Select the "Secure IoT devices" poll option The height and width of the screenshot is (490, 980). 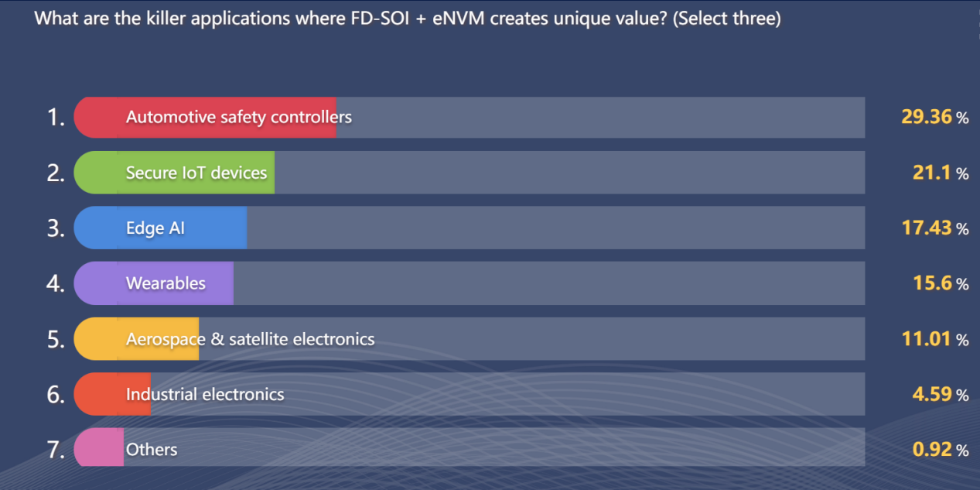click(x=196, y=173)
